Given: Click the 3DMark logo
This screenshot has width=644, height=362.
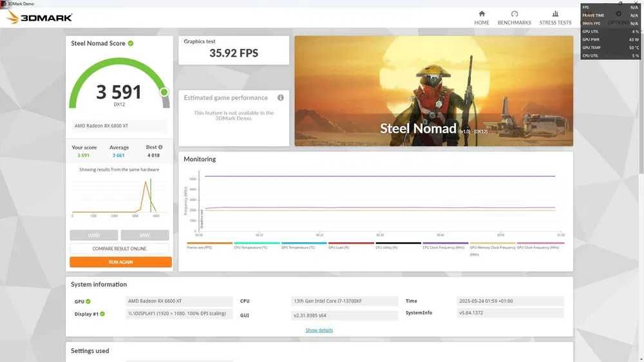Looking at the screenshot, I should [x=39, y=17].
